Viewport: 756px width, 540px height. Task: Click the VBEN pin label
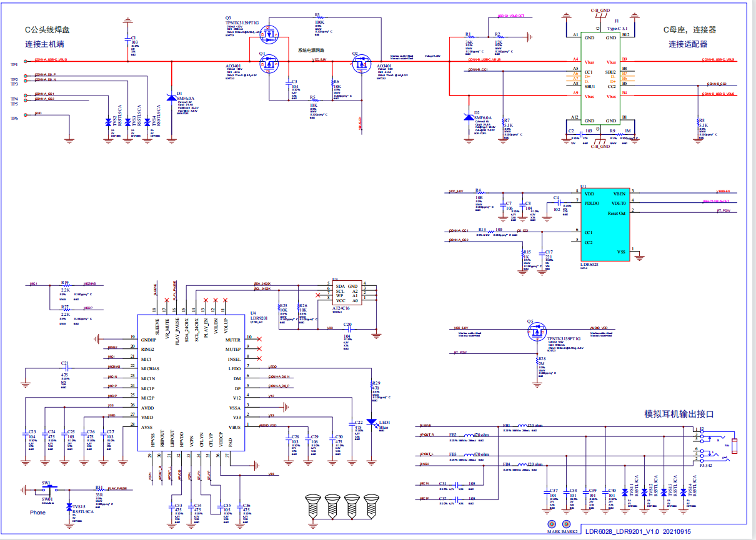pyautogui.click(x=619, y=194)
